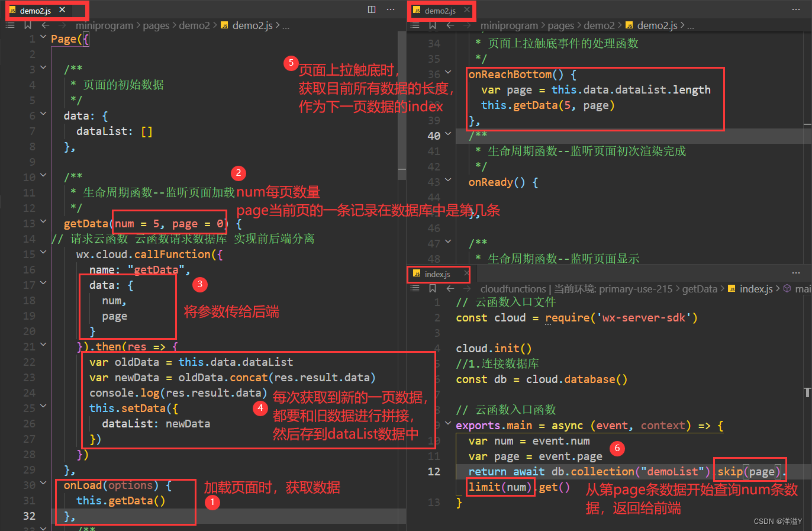The height and width of the screenshot is (531, 812).
Task: Click 'this.getData(5, page)' line
Action: click(x=548, y=105)
